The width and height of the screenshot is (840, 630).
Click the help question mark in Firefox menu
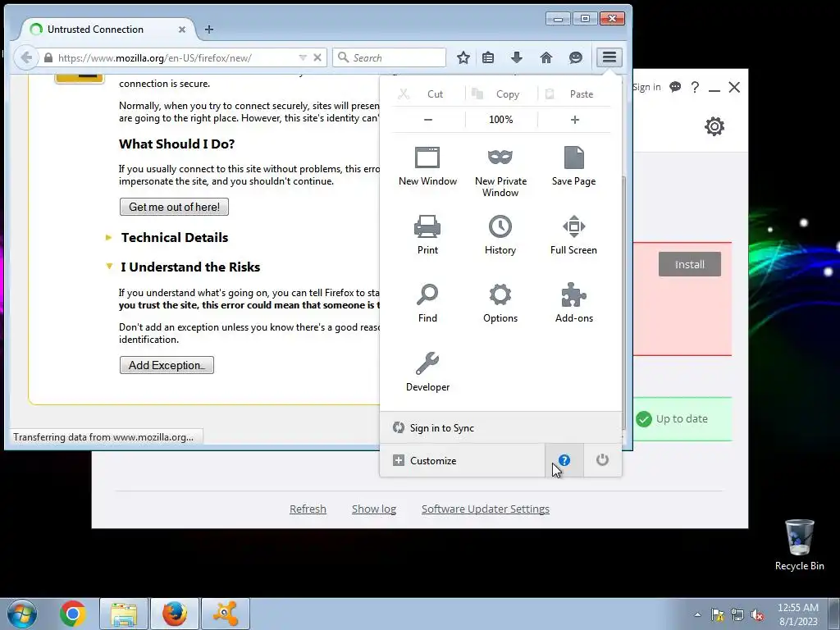click(x=564, y=460)
